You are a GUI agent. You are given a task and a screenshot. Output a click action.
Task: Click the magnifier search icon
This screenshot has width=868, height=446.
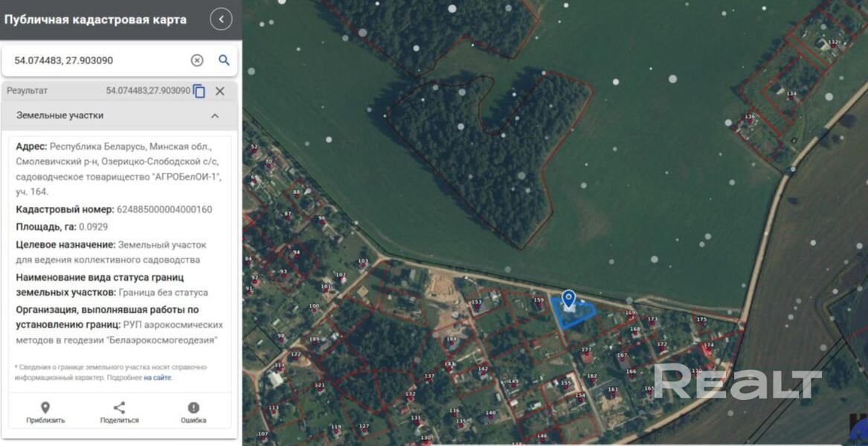tap(224, 60)
